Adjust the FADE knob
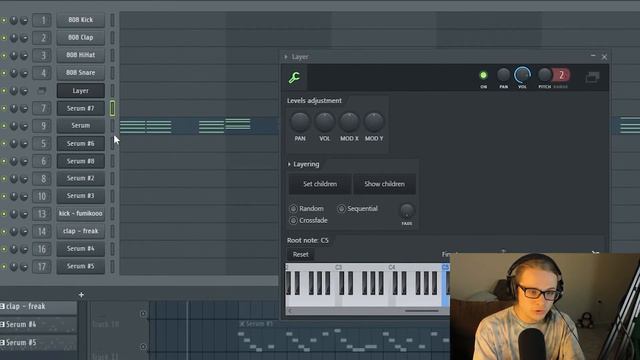640x360 pixels. [x=407, y=211]
